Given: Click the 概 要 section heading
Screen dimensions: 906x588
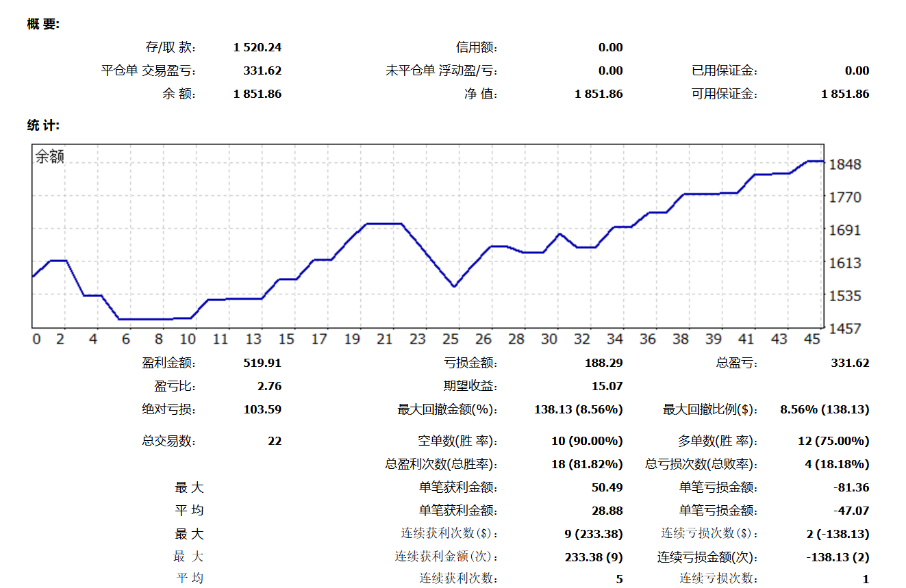Looking at the screenshot, I should (43, 24).
